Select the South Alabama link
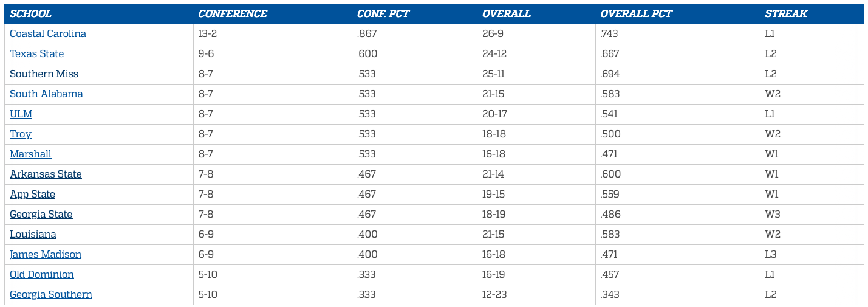 coord(46,94)
